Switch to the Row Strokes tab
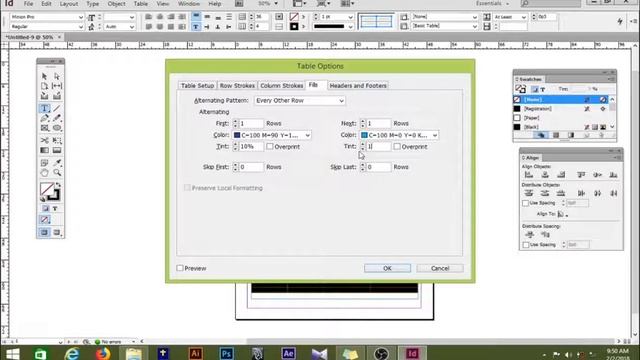The image size is (640, 360). 237,86
